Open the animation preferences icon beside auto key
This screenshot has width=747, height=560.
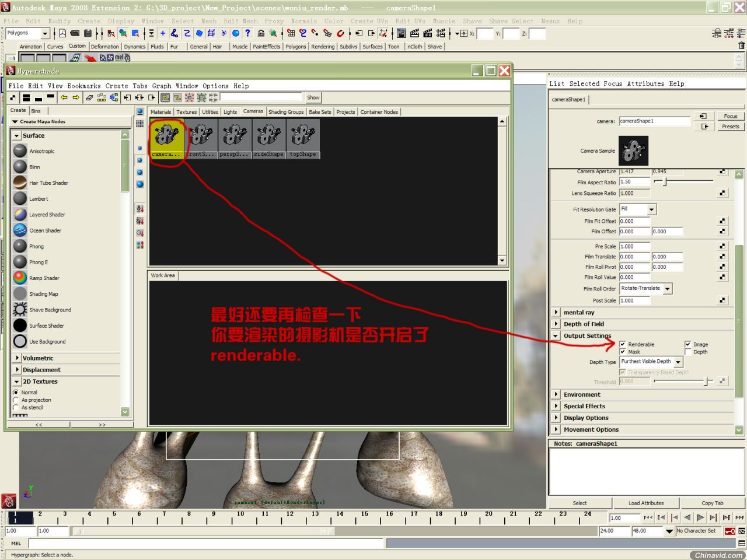coord(742,531)
